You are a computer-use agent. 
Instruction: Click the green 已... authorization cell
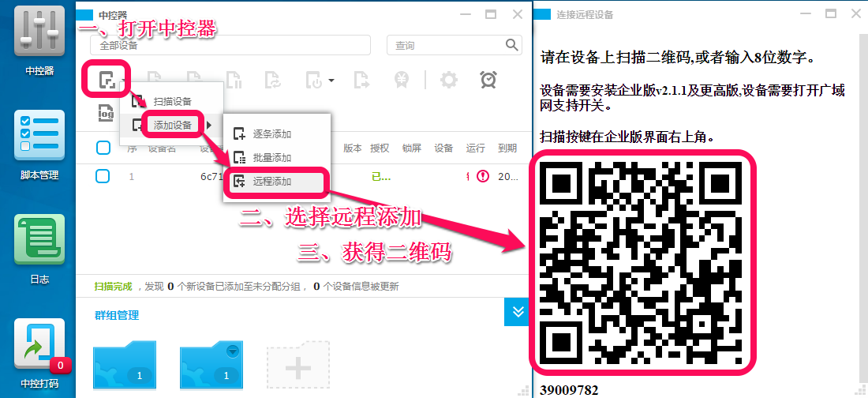(381, 177)
